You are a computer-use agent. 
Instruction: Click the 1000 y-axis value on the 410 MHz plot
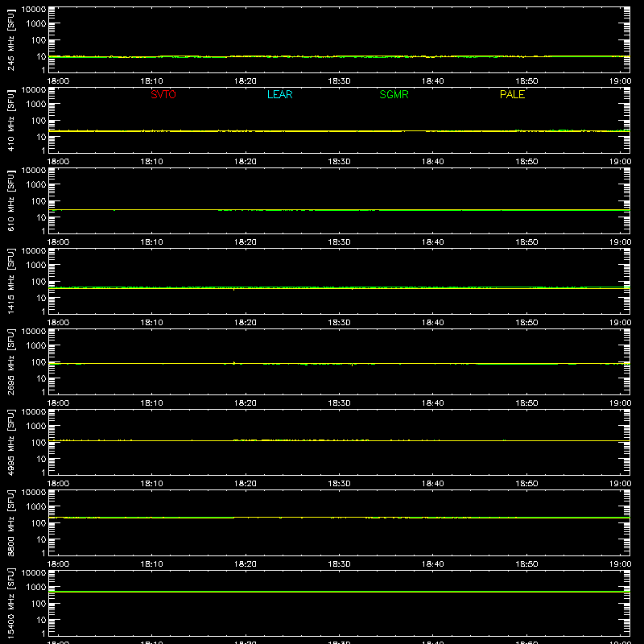(x=36, y=105)
